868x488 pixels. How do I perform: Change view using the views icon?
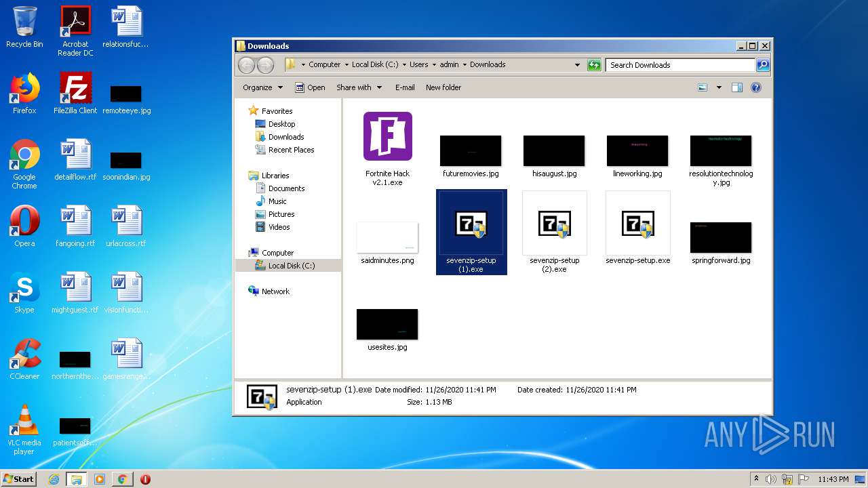click(x=703, y=87)
